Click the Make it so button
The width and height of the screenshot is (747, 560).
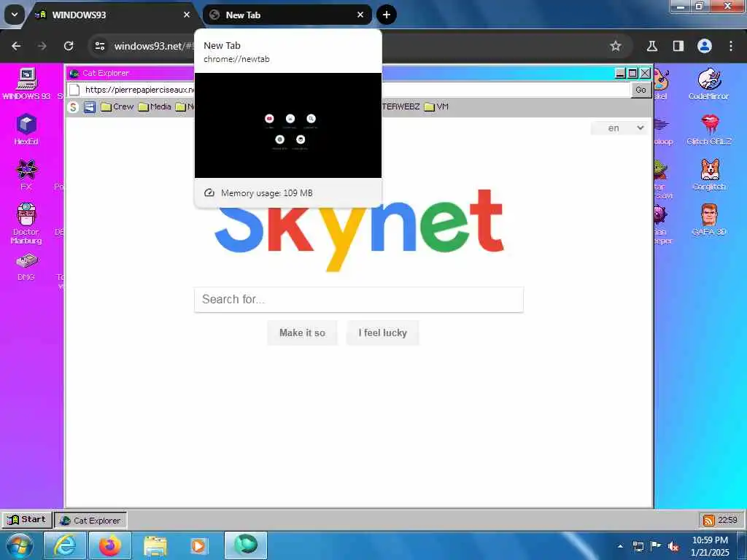click(303, 332)
